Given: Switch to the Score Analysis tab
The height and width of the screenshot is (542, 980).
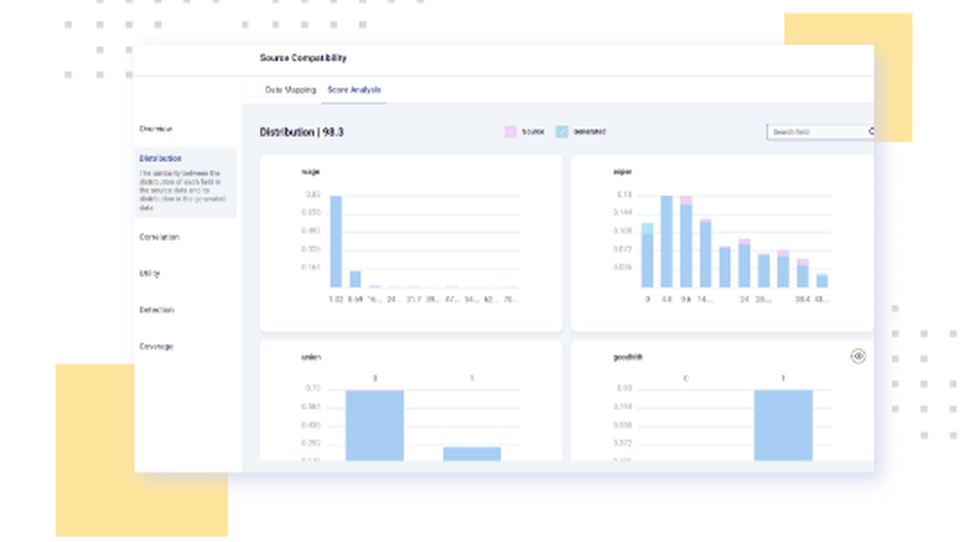Looking at the screenshot, I should [x=354, y=90].
